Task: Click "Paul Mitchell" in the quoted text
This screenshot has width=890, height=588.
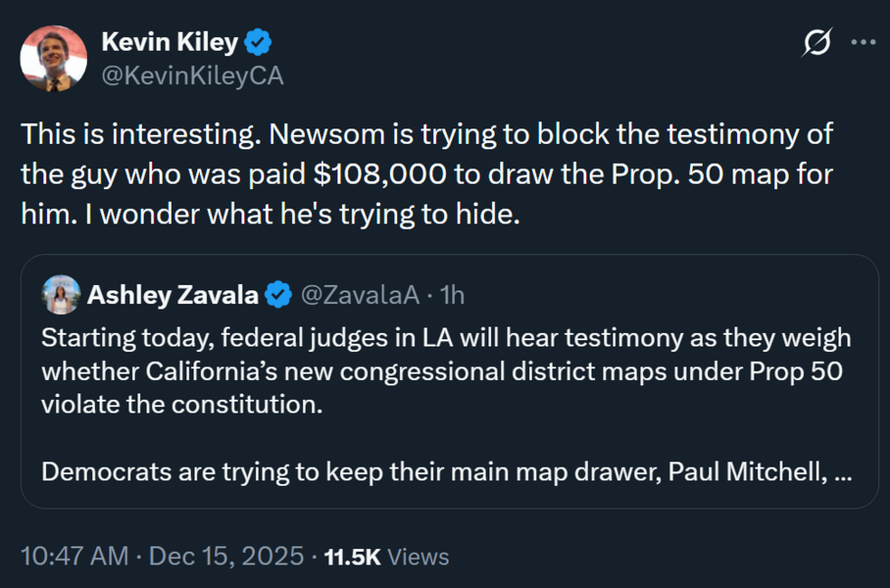Action: [745, 472]
